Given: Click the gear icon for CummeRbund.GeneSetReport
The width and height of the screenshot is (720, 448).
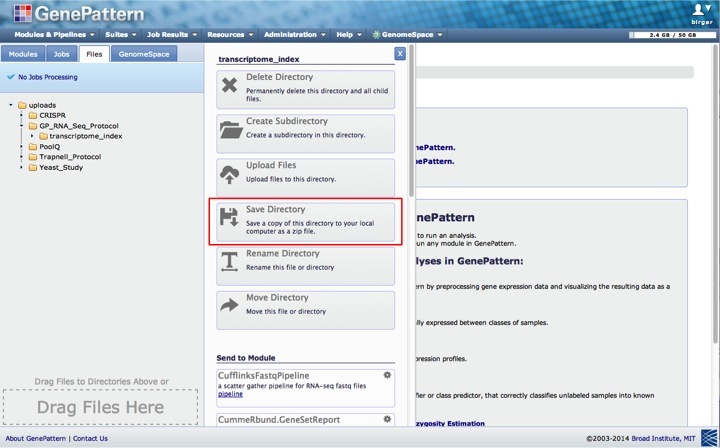Looking at the screenshot, I should [387, 419].
